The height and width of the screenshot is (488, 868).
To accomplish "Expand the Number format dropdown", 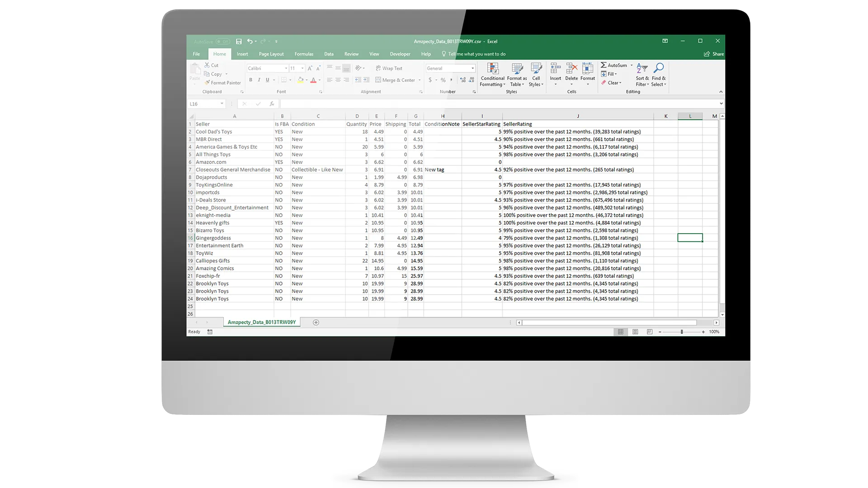I will [472, 68].
